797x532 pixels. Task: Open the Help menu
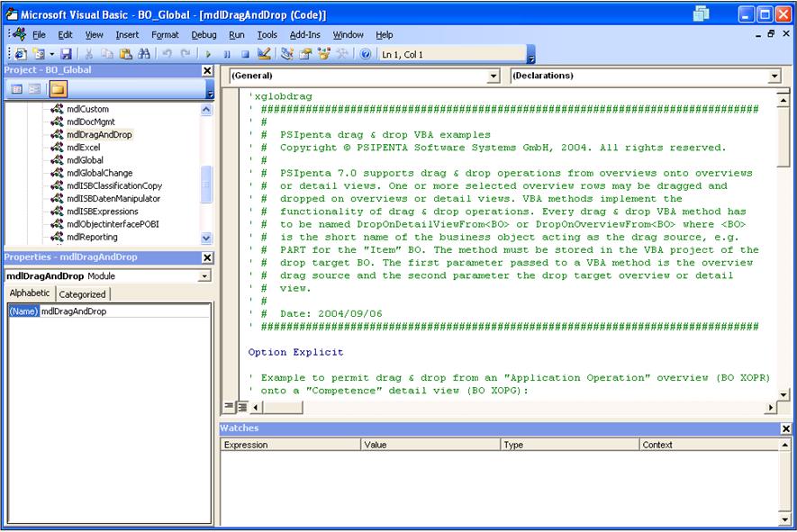[x=385, y=34]
